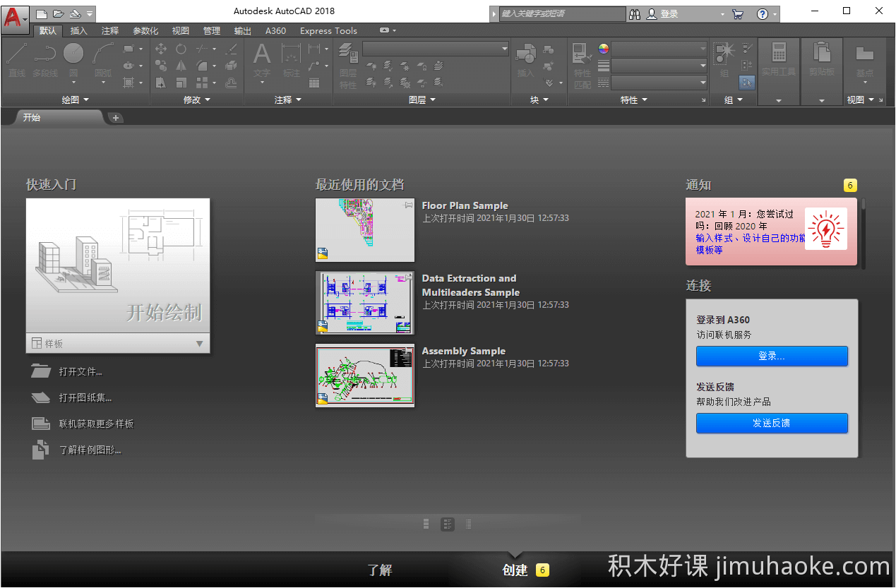Open the Template (样板) dropdown
The height and width of the screenshot is (588, 896).
click(x=118, y=343)
